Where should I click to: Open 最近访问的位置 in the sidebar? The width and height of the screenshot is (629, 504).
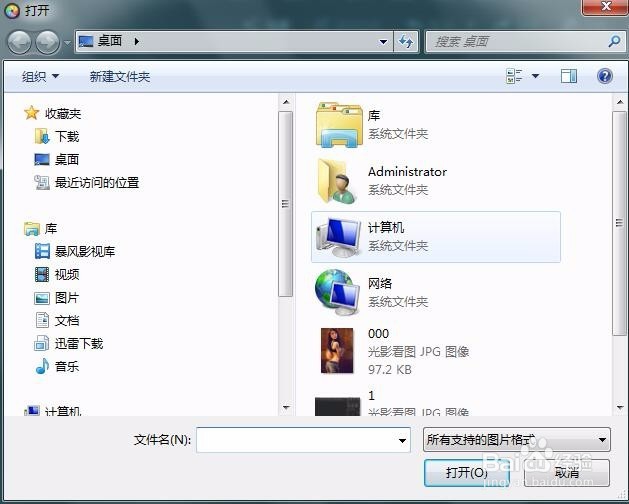click(x=97, y=183)
